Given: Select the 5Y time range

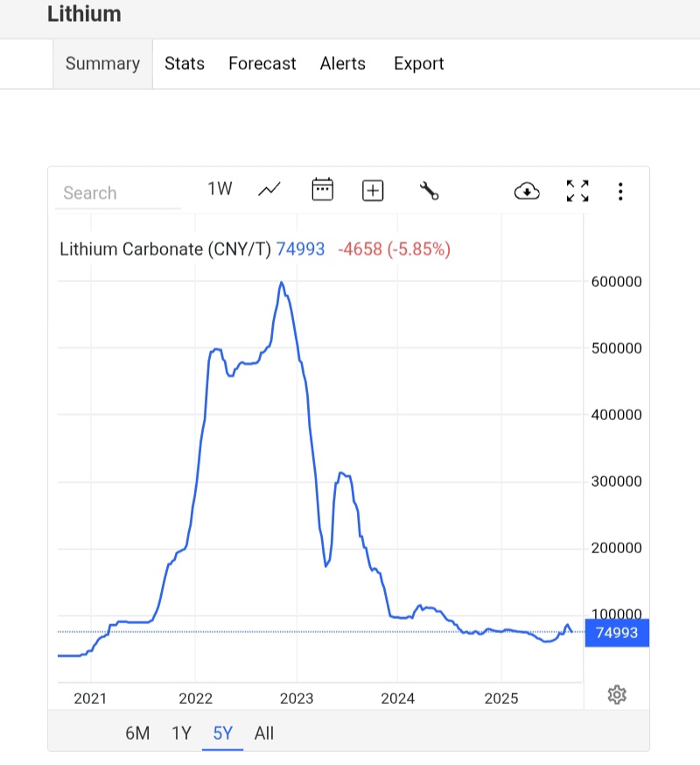Looking at the screenshot, I should 223,733.
